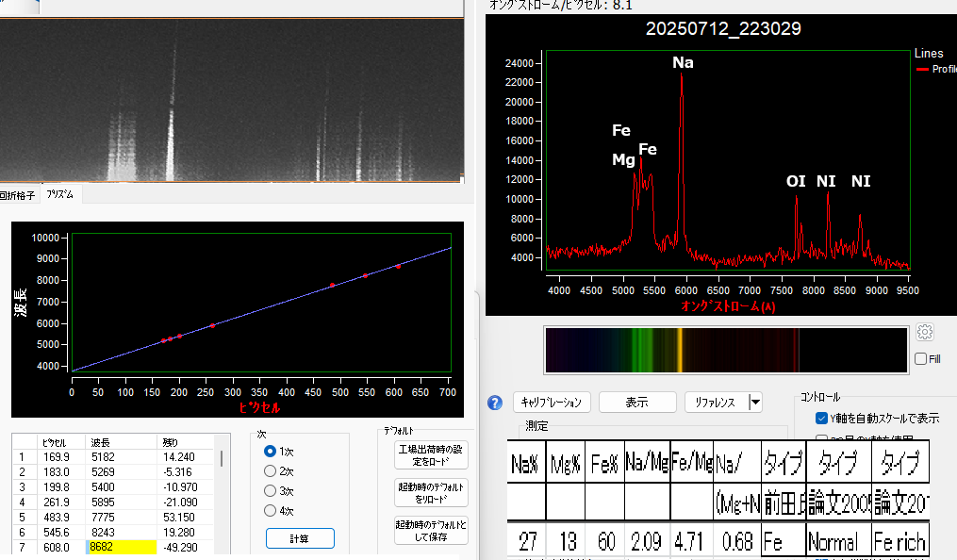Screen dimensions: 957x560
Task: Choose the 4次 order radio option
Action: coord(272,511)
